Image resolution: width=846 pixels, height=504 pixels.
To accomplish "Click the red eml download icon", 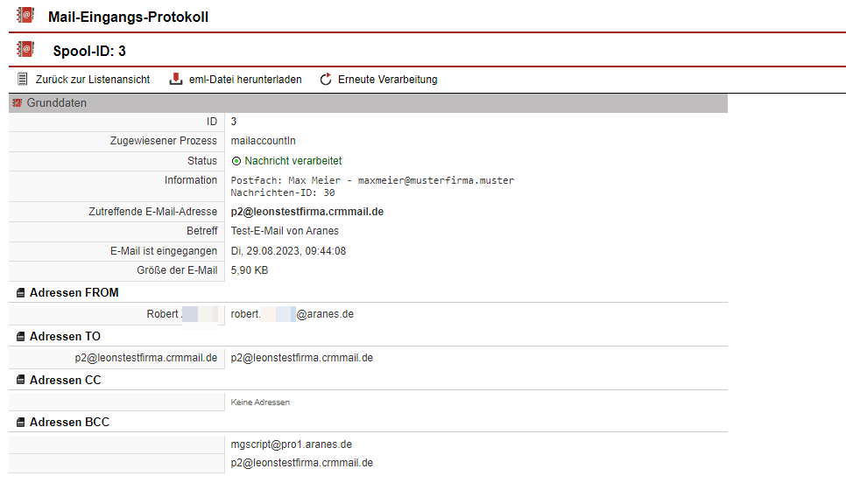I will tap(175, 80).
